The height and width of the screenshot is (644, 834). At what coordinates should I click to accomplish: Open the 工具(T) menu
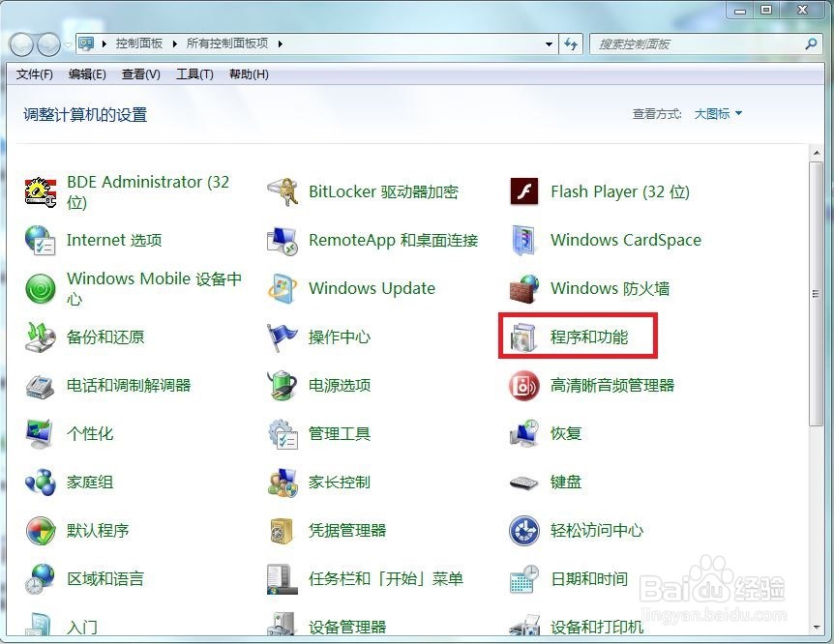point(194,74)
